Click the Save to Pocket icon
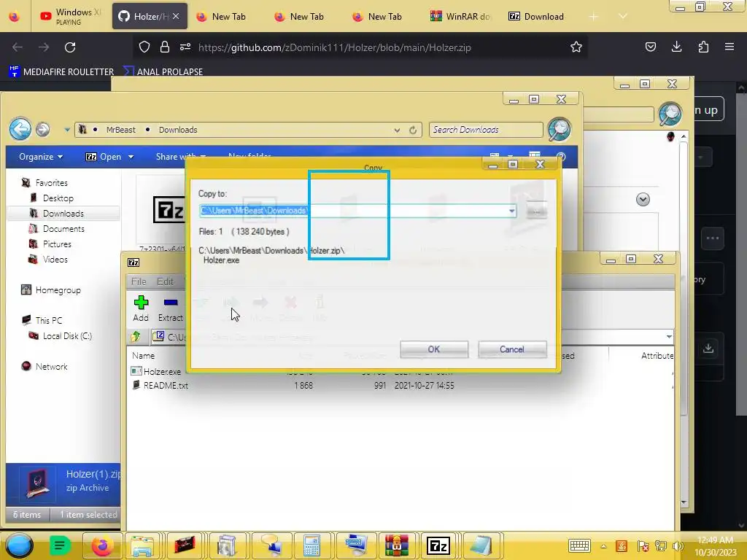Viewport: 747px width, 560px height. 650,47
